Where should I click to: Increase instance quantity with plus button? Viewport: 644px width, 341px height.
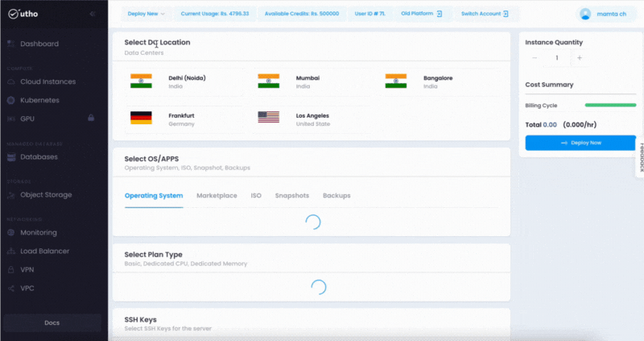(x=580, y=58)
